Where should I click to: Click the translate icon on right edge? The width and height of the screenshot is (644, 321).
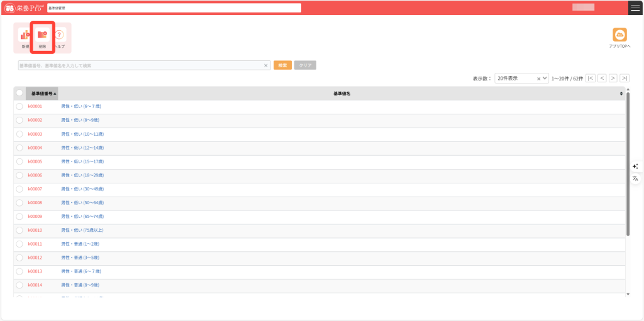pos(635,178)
